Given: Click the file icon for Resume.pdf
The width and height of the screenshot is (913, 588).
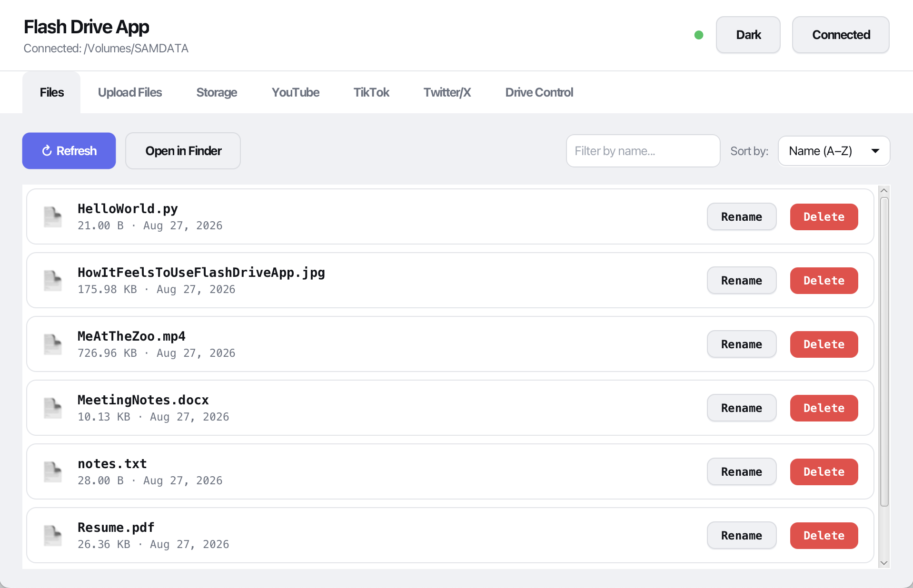Looking at the screenshot, I should (53, 536).
